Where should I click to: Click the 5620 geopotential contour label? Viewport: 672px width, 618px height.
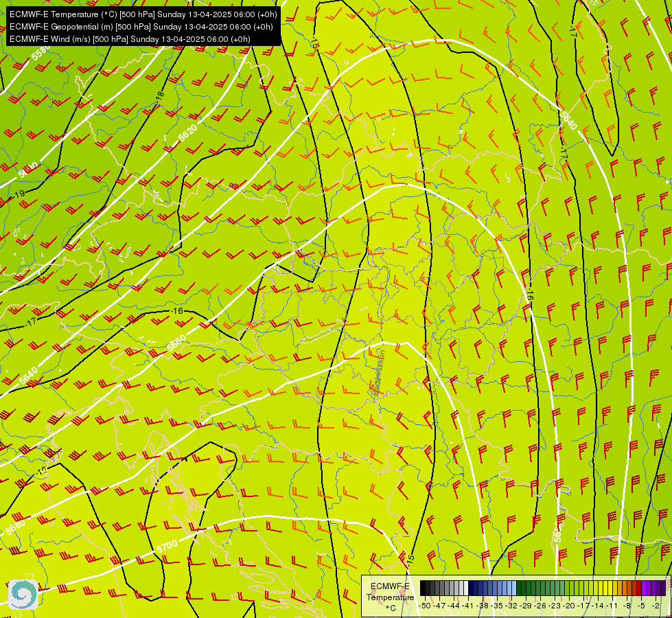coord(187,133)
